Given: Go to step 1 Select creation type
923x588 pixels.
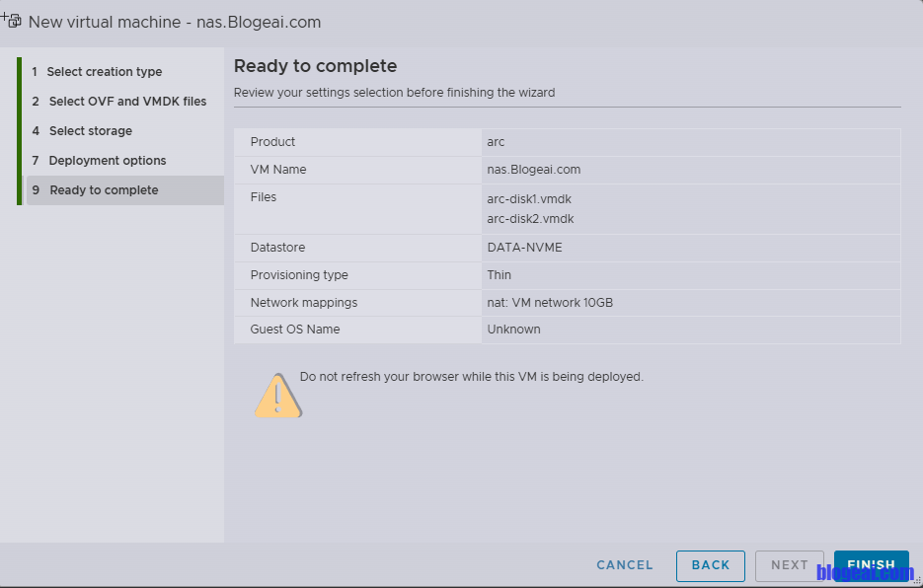Looking at the screenshot, I should [105, 72].
